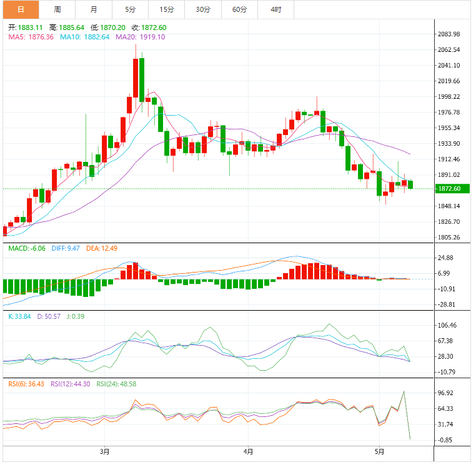Click the 5月 date marker on time axis
476x467 pixels.
tap(379, 451)
